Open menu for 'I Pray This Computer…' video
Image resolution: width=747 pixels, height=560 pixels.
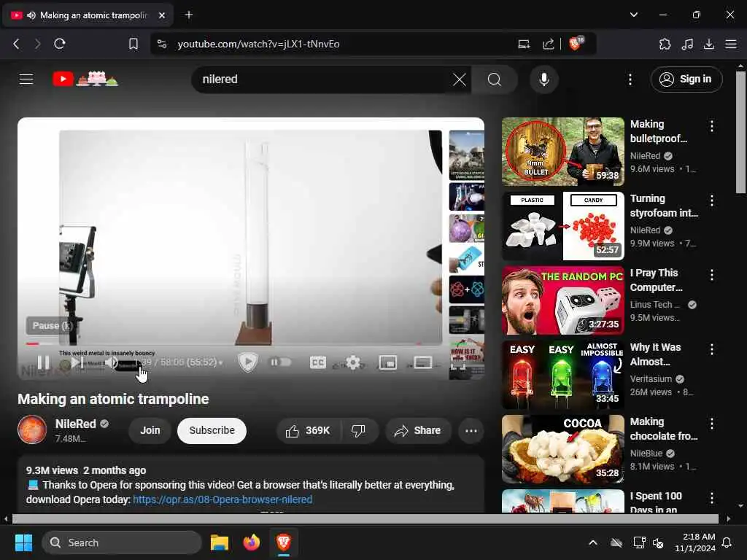pyautogui.click(x=712, y=275)
